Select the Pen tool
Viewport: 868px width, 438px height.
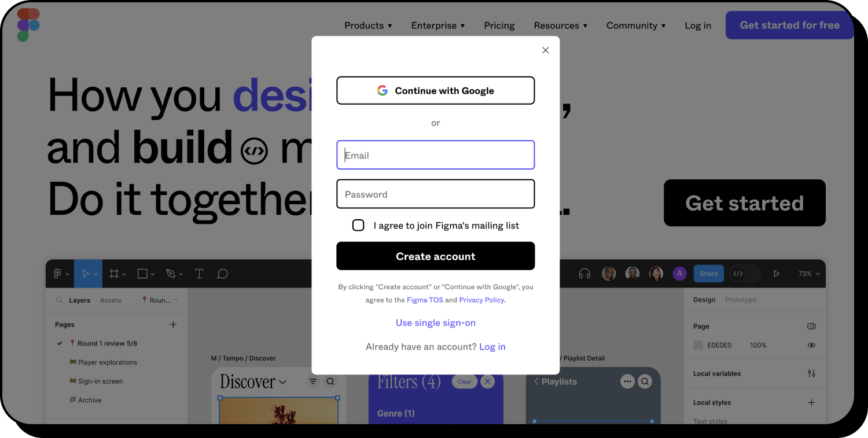point(171,274)
